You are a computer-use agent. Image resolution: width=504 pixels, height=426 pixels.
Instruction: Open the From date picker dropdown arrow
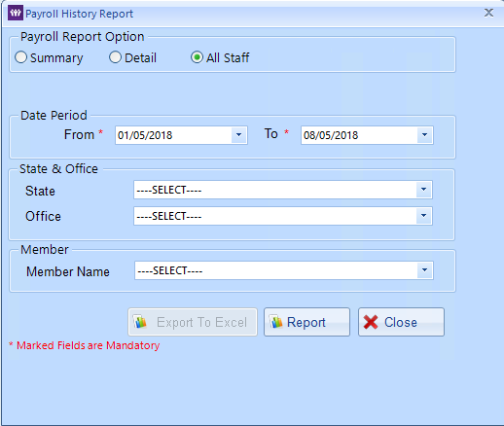click(x=239, y=135)
